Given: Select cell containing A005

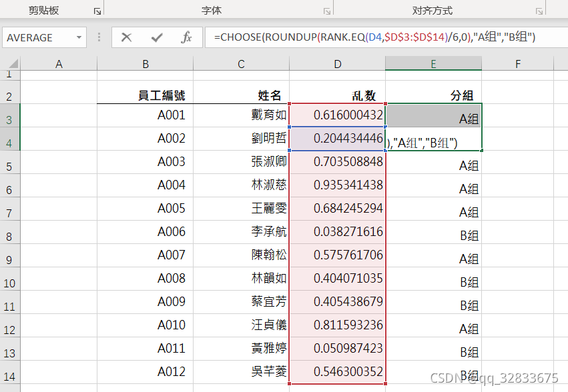Looking at the screenshot, I should coord(146,209).
